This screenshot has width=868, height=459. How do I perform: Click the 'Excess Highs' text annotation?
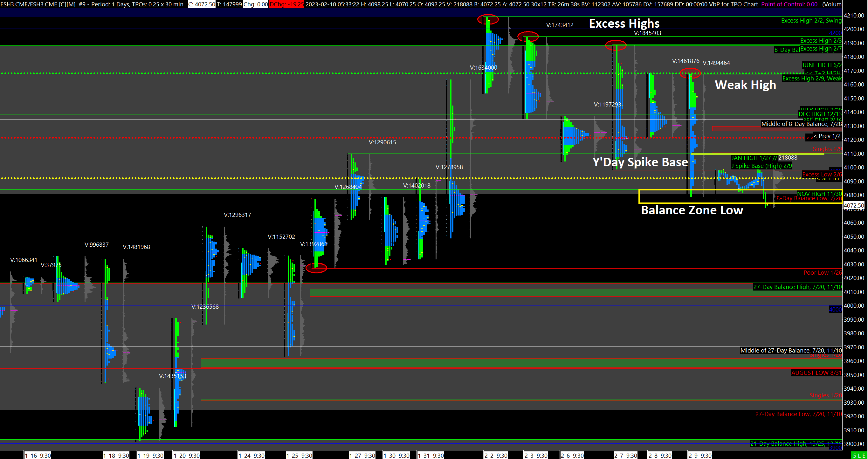[x=624, y=24]
